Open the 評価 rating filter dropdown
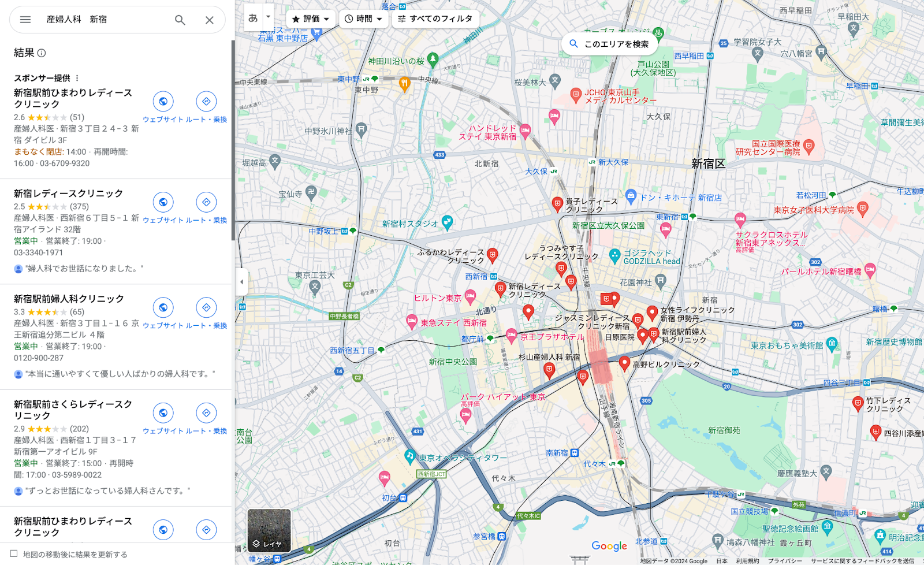The width and height of the screenshot is (924, 565). click(x=311, y=19)
